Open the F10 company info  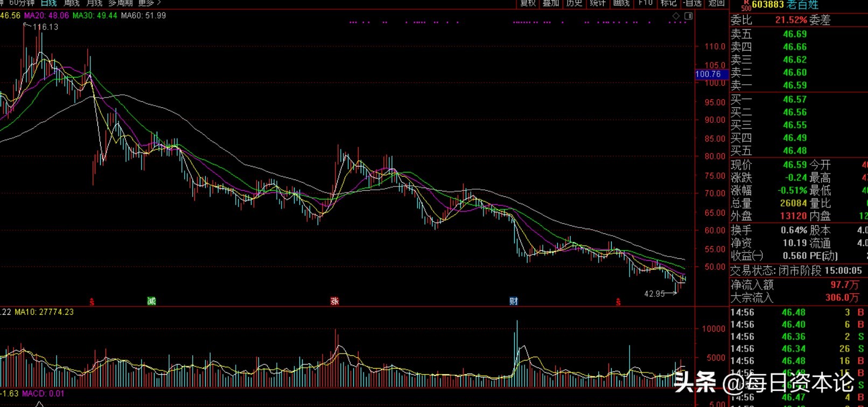(x=645, y=3)
